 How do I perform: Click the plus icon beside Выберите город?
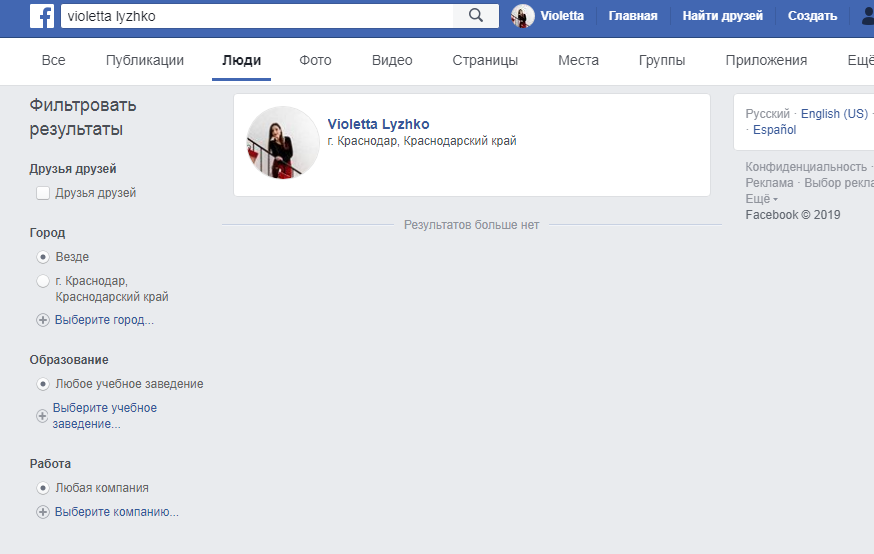pos(42,320)
